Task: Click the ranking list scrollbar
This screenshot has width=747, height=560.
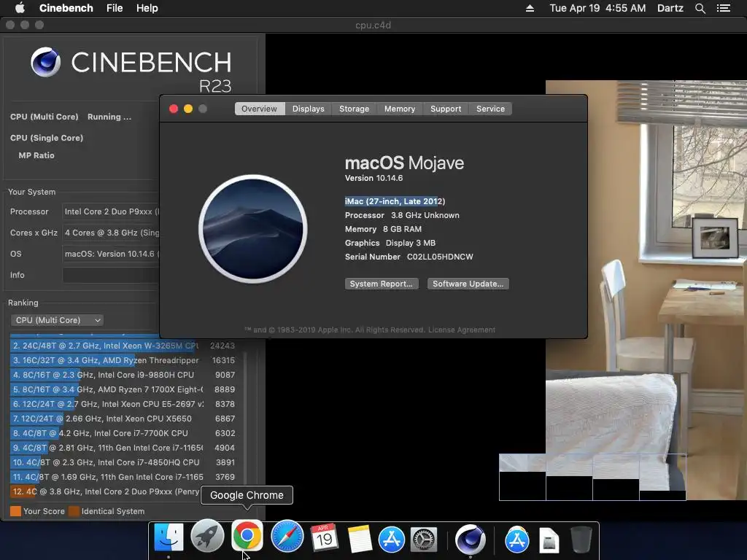Action: (245, 419)
